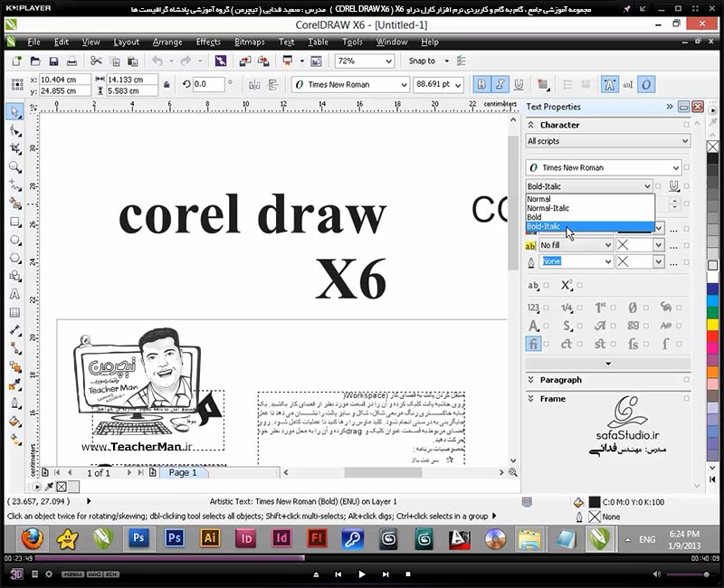Expand the Paragraph section
Image resolution: width=724 pixels, height=588 pixels.
coord(531,380)
